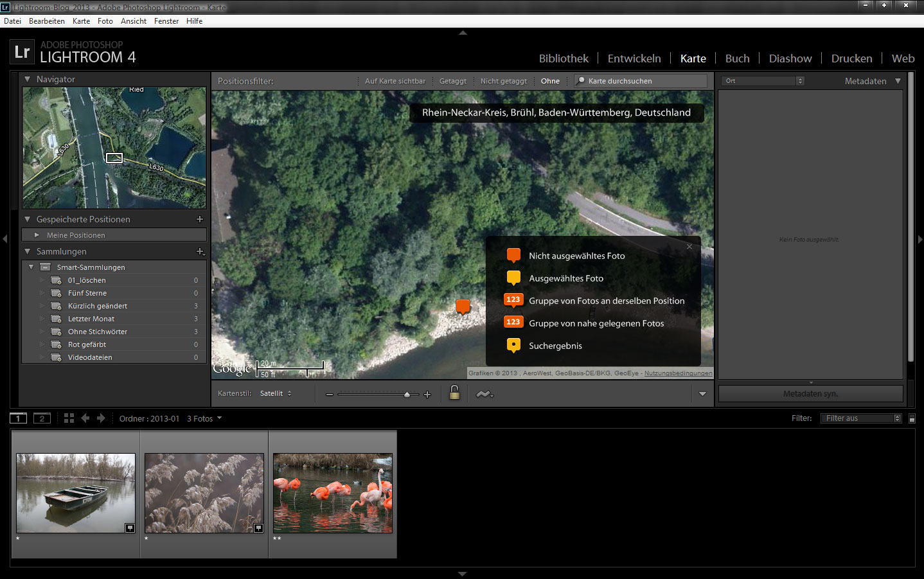Toggle the filter switch at filmstrip right

coord(912,418)
